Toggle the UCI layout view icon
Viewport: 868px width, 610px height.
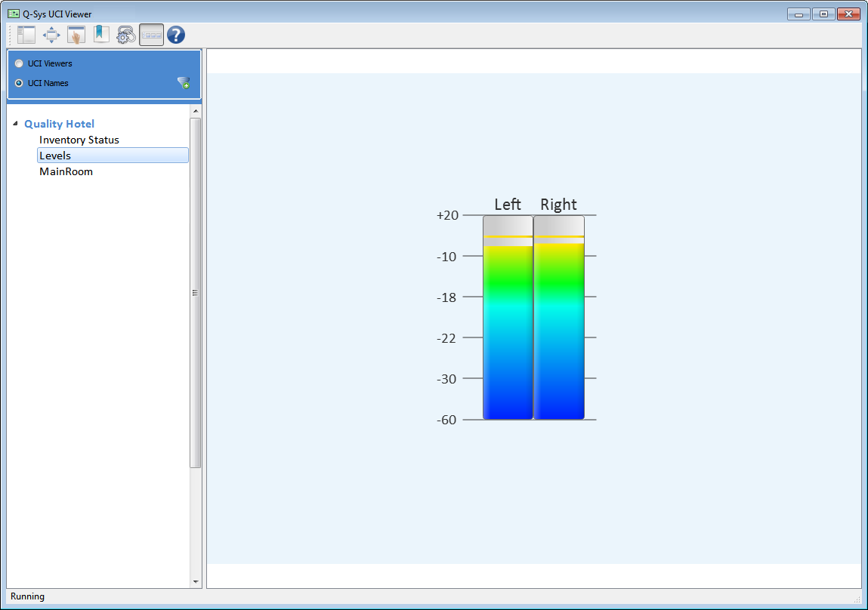pos(150,34)
